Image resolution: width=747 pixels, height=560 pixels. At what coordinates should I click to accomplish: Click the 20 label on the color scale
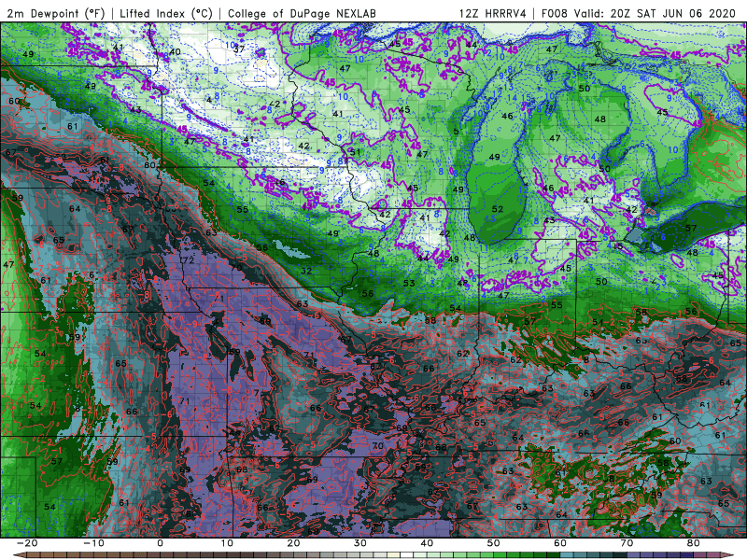pos(293,543)
